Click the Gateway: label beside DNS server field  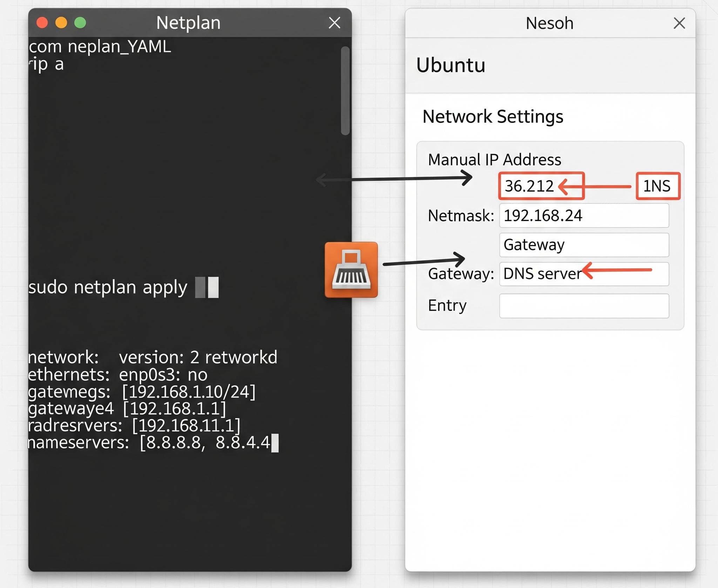click(x=461, y=274)
